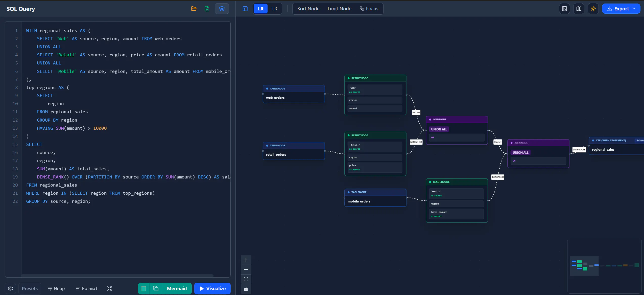Viewport: 644px width, 295px height.
Task: Click the editor horizontal scrollbar
Action: point(117,276)
